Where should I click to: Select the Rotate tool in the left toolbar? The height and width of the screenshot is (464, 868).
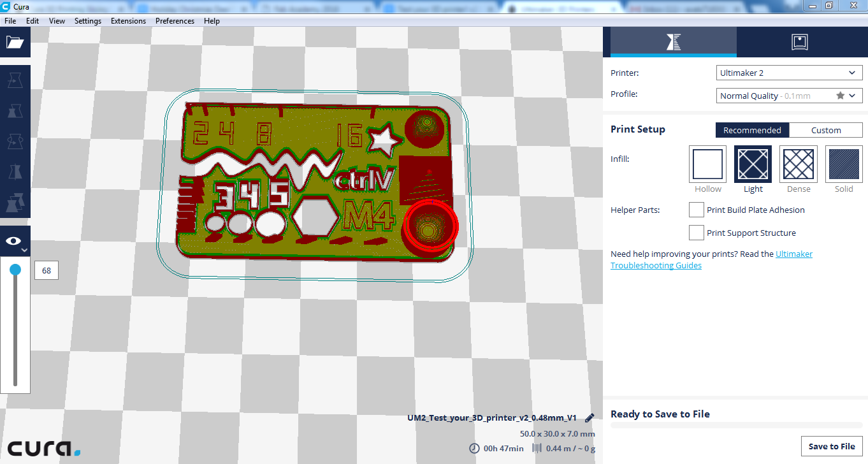[15, 141]
